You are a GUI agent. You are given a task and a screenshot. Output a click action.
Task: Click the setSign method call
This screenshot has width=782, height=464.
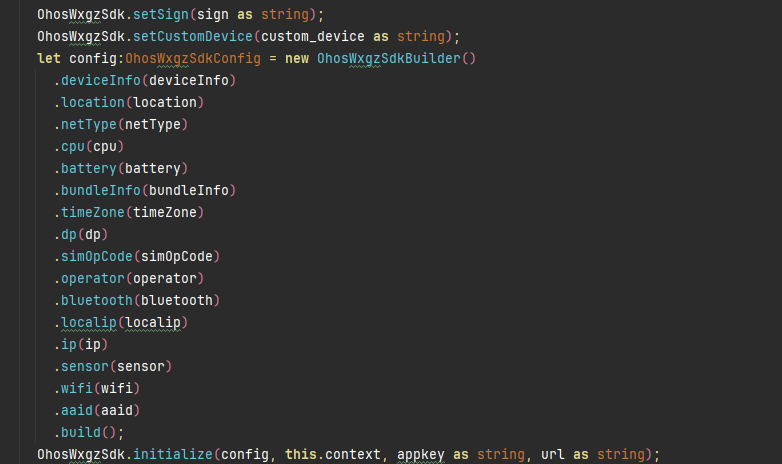tap(161, 14)
